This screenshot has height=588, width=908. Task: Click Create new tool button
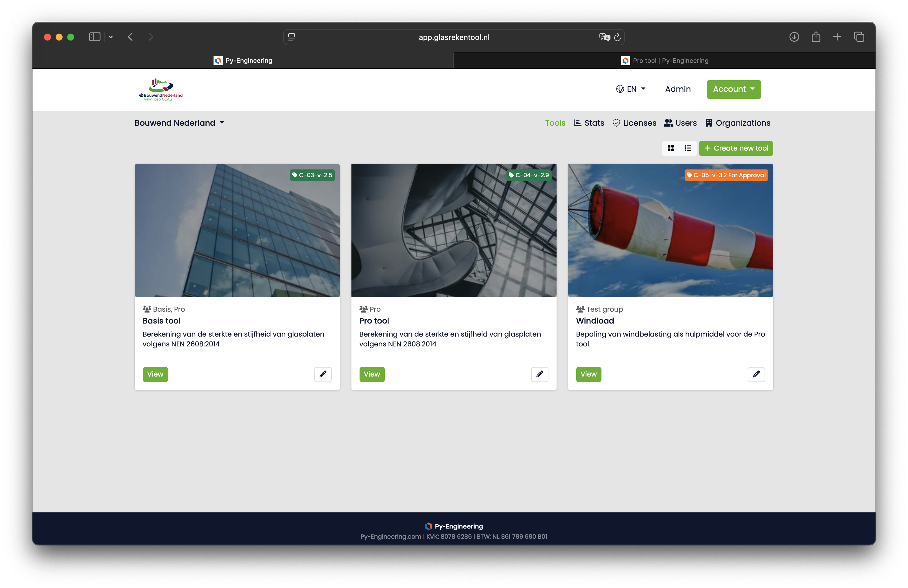[736, 148]
